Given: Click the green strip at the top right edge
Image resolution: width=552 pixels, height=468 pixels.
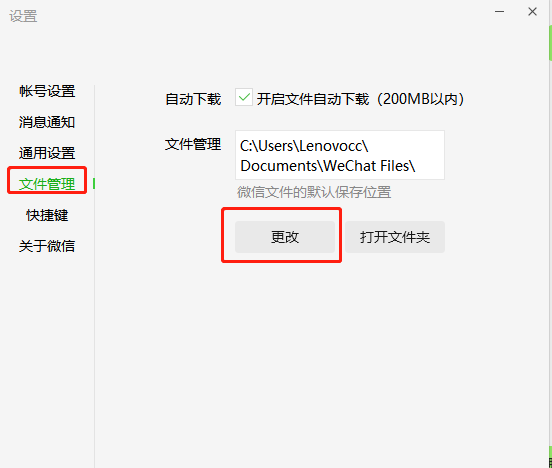Looking at the screenshot, I should coord(550,43).
